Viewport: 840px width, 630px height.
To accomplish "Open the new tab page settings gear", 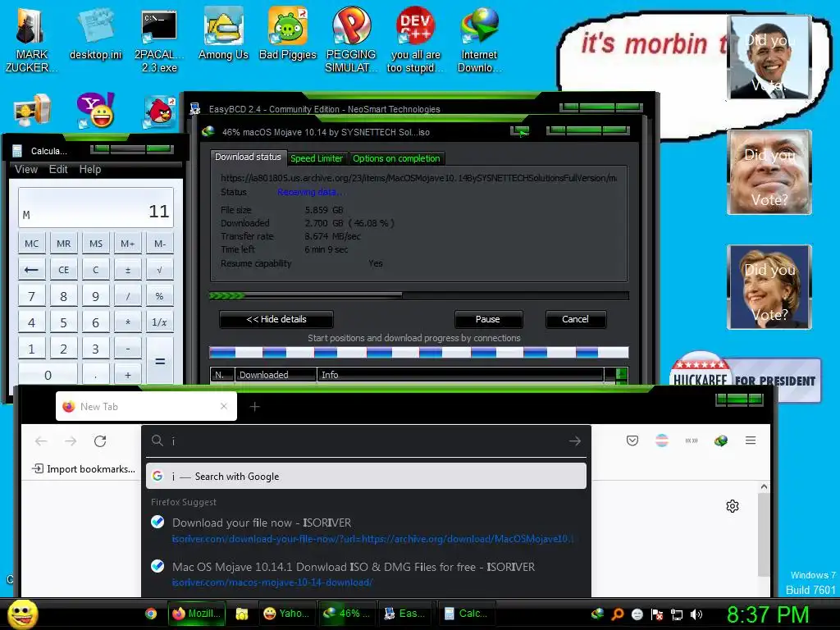I will (733, 505).
